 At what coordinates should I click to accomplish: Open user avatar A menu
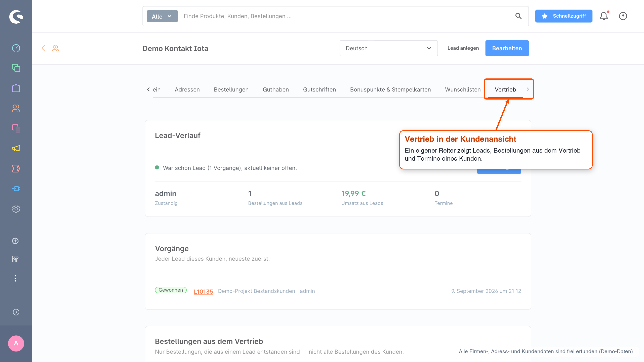(16, 343)
